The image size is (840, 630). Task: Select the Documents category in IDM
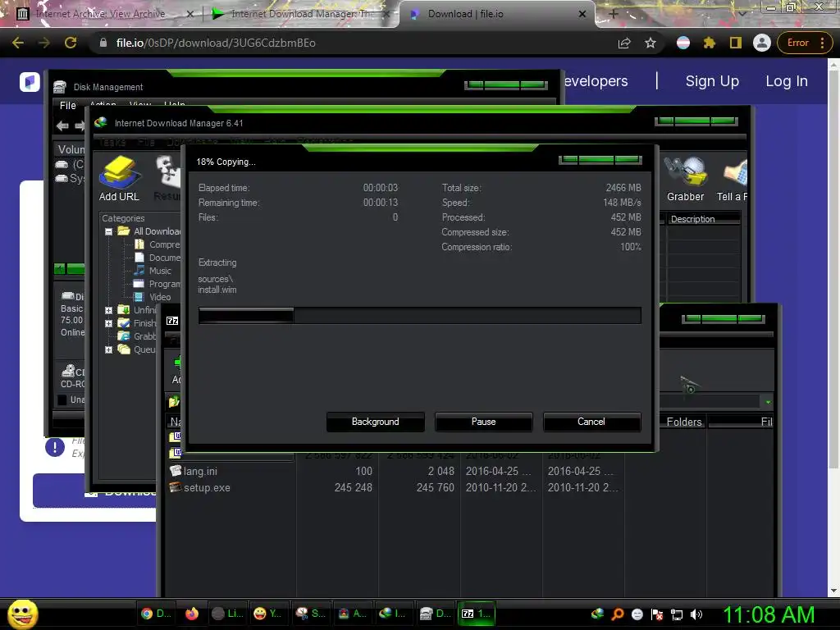164,258
